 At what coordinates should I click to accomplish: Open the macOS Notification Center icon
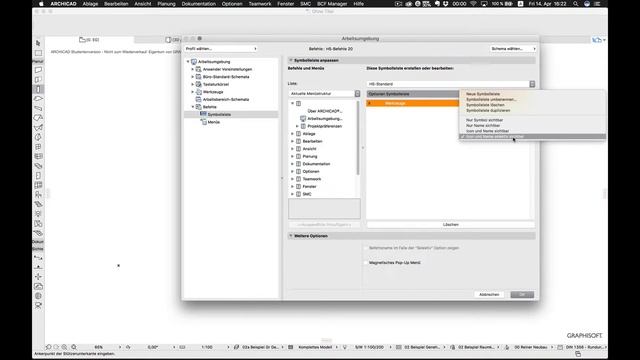pyautogui.click(x=597, y=4)
